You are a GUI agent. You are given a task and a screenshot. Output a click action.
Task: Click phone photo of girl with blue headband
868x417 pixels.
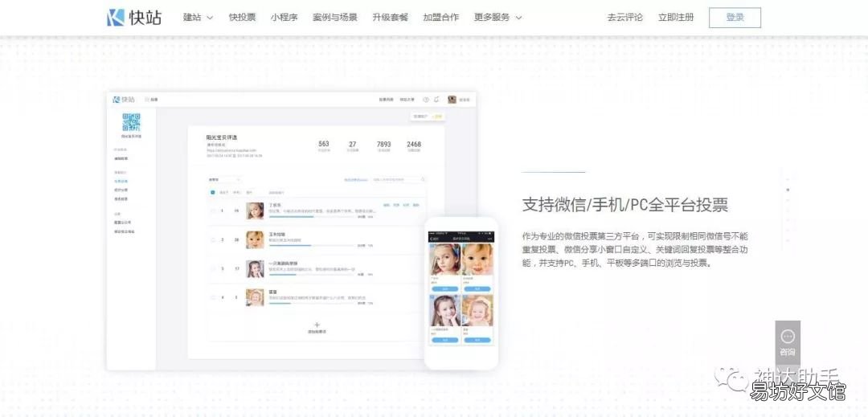pyautogui.click(x=445, y=260)
